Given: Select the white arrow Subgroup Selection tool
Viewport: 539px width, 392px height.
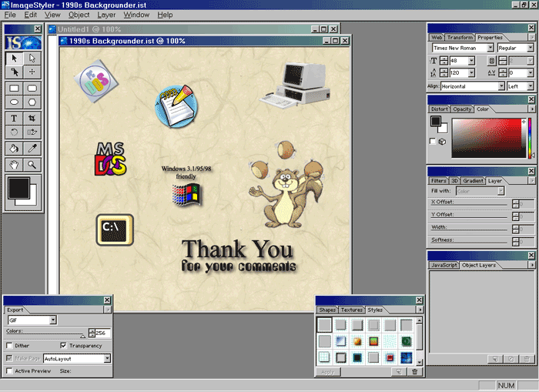Looking at the screenshot, I should [x=32, y=59].
